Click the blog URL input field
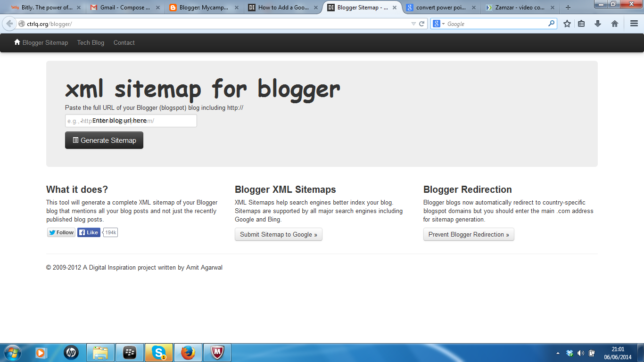The width and height of the screenshot is (644, 362). point(131,121)
